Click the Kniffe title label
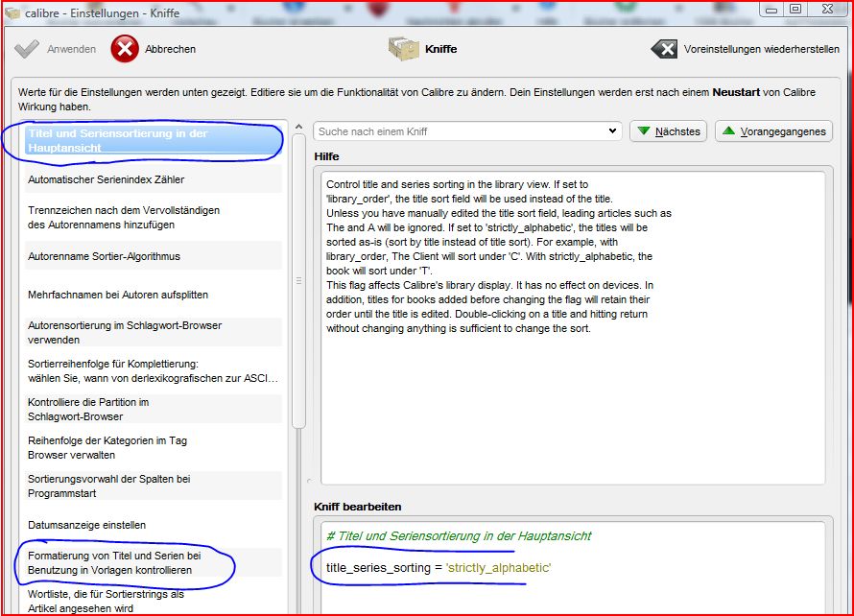The height and width of the screenshot is (616, 854). pyautogui.click(x=441, y=49)
